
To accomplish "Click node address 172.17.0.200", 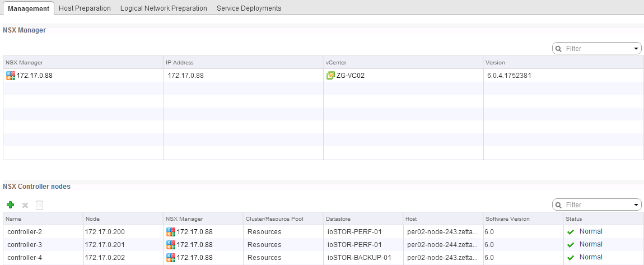I will point(105,232).
